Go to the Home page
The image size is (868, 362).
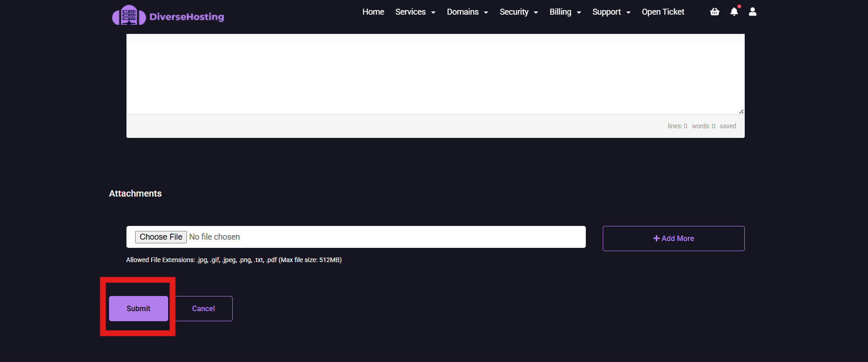pyautogui.click(x=373, y=12)
